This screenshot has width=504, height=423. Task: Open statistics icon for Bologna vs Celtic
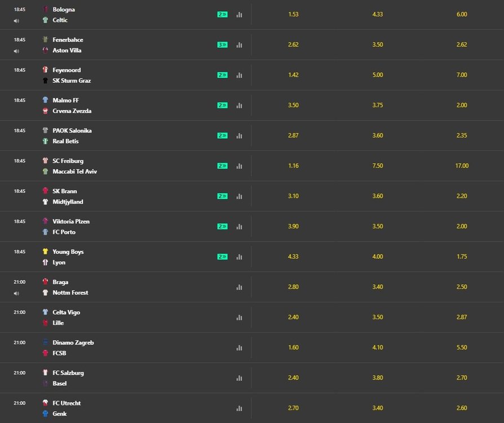click(239, 15)
